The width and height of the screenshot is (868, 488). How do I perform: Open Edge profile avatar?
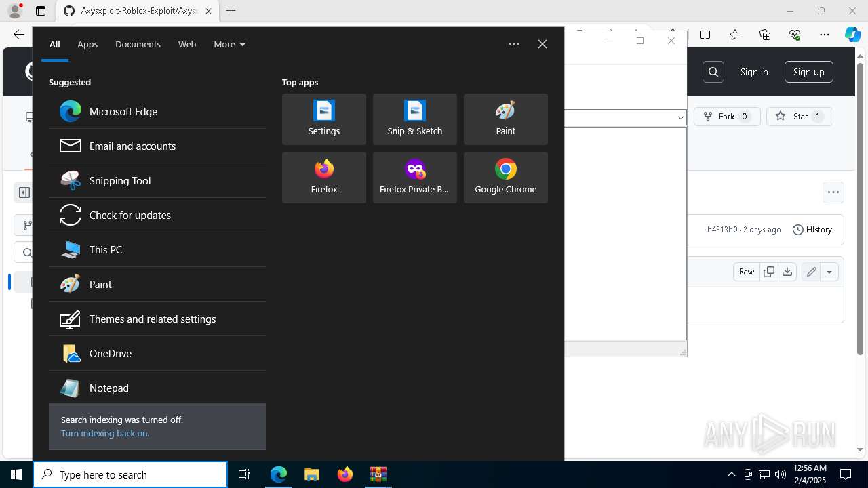[14, 11]
